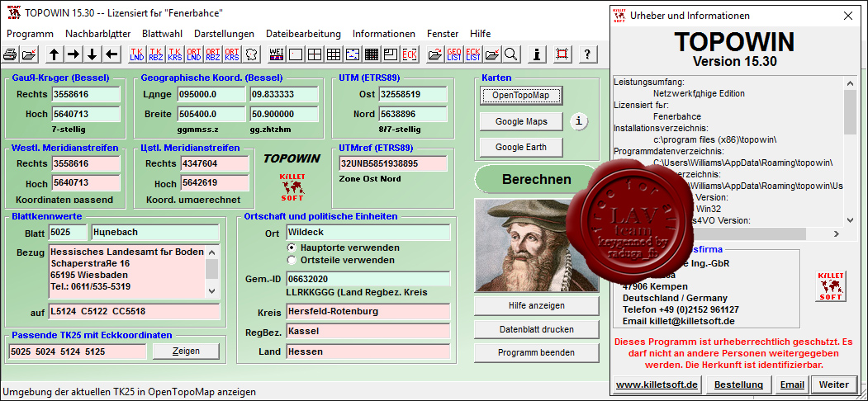Open the Programm menu
Image resolution: width=868 pixels, height=401 pixels.
30,34
